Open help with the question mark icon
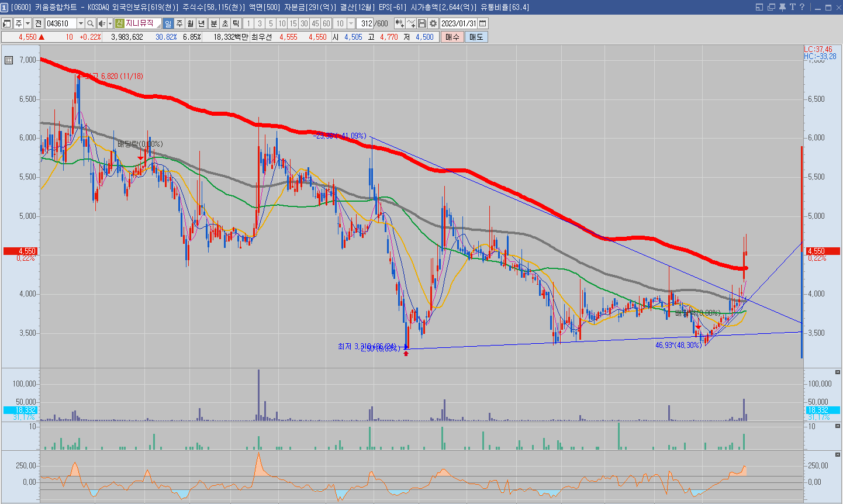The height and width of the screenshot is (504, 843). pyautogui.click(x=802, y=7)
